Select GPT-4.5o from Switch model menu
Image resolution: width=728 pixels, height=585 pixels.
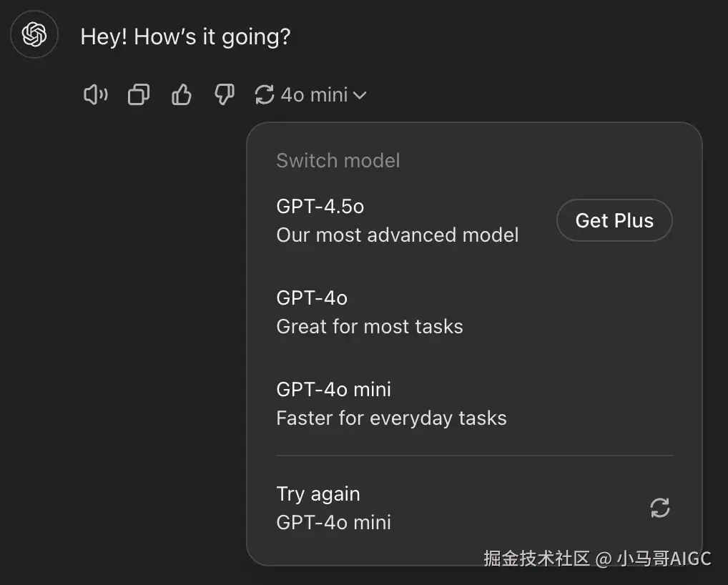pos(320,207)
